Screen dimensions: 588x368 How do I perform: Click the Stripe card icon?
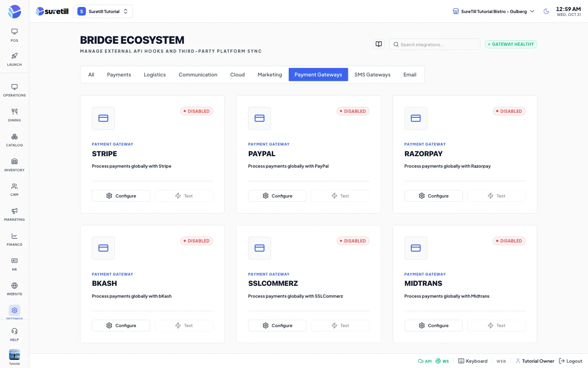tap(103, 118)
